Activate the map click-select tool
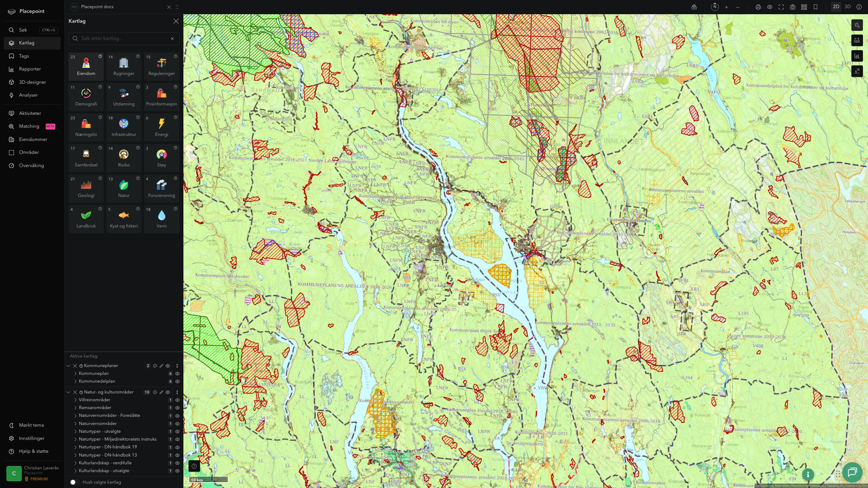 tap(857, 25)
